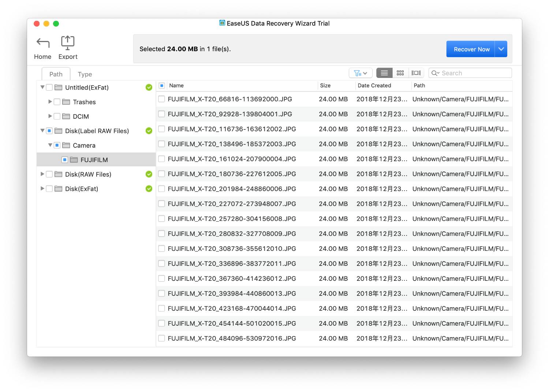
Task: Select file FUJIFILM_X-T20_257280-304156008.JPG row
Action: point(334,219)
